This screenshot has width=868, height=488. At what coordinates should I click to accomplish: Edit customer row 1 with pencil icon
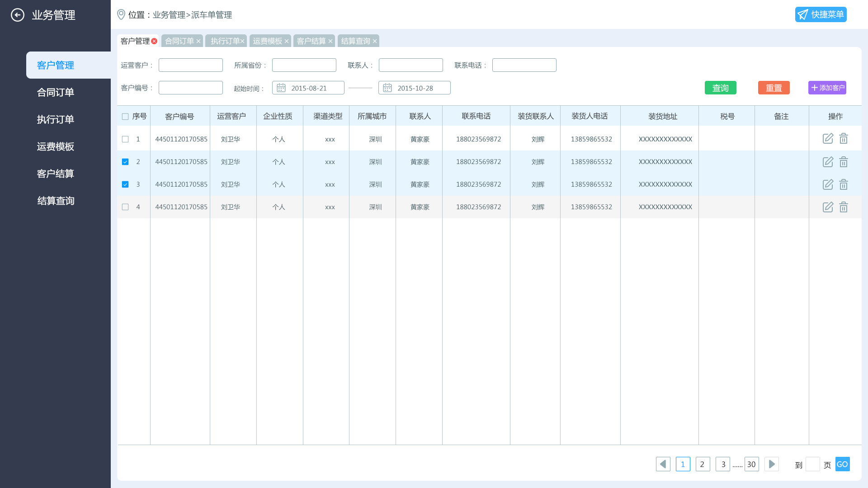coord(828,139)
